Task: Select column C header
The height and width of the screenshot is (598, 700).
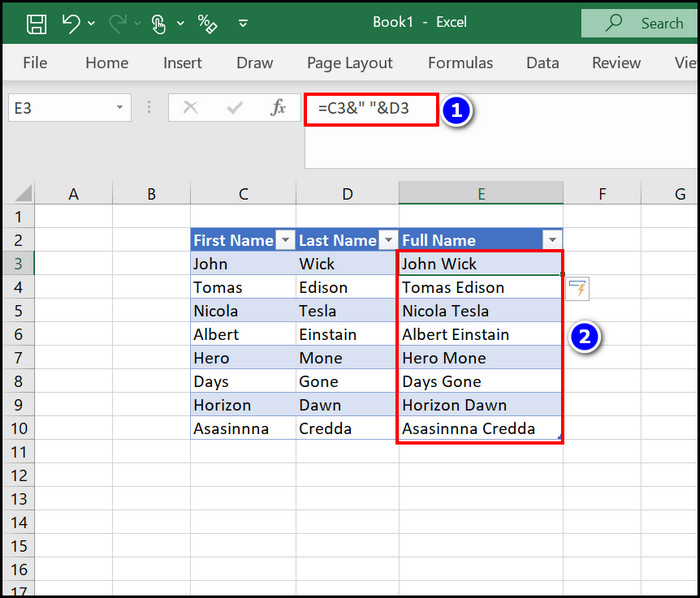Action: (243, 194)
